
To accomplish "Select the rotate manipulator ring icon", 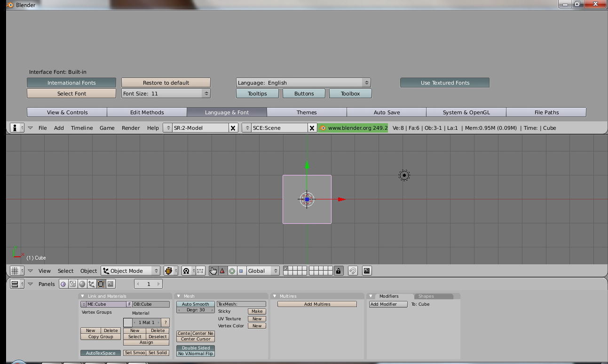I will pyautogui.click(x=232, y=271).
